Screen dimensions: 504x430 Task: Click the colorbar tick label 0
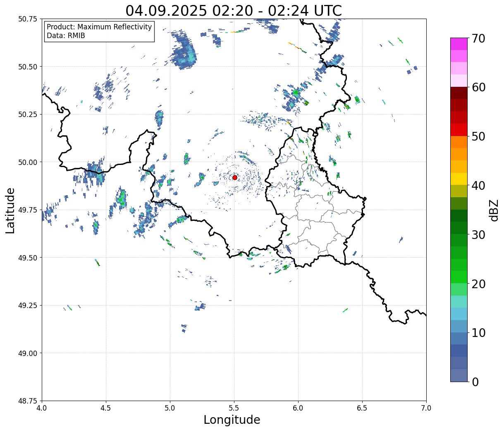coord(475,382)
